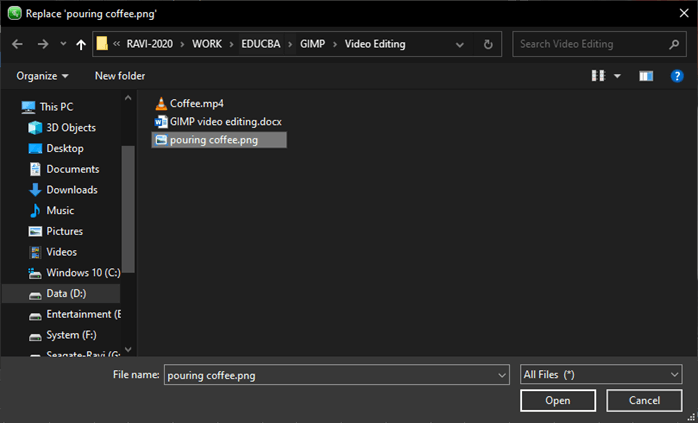This screenshot has width=698, height=423.
Task: Open Windows 10 (C:) drive
Action: click(x=83, y=273)
